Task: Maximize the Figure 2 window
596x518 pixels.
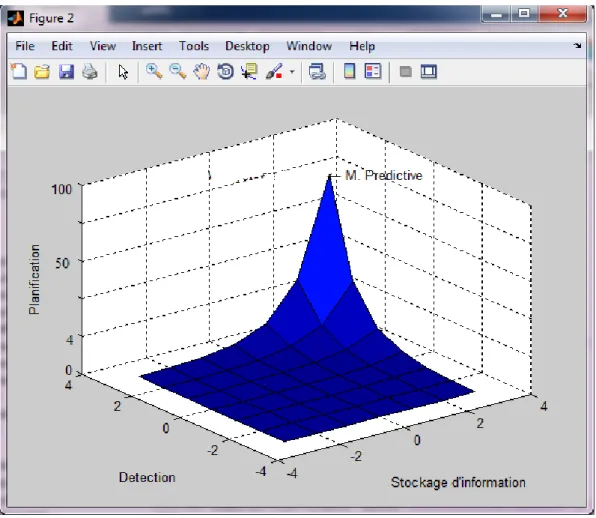Action: pyautogui.click(x=524, y=14)
